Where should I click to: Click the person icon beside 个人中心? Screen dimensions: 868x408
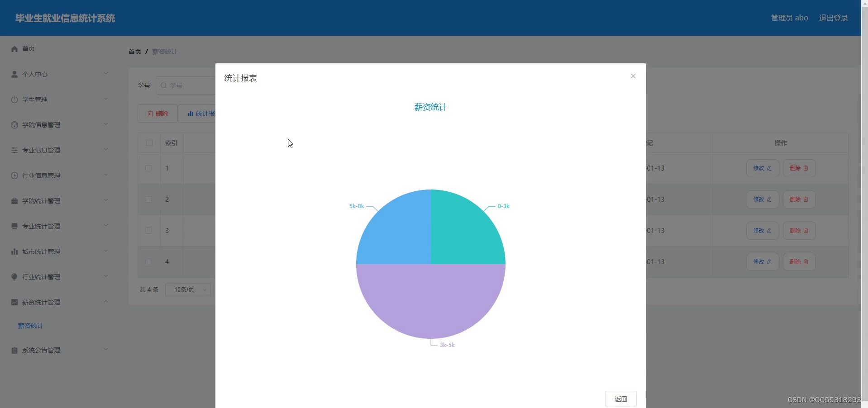tap(14, 74)
